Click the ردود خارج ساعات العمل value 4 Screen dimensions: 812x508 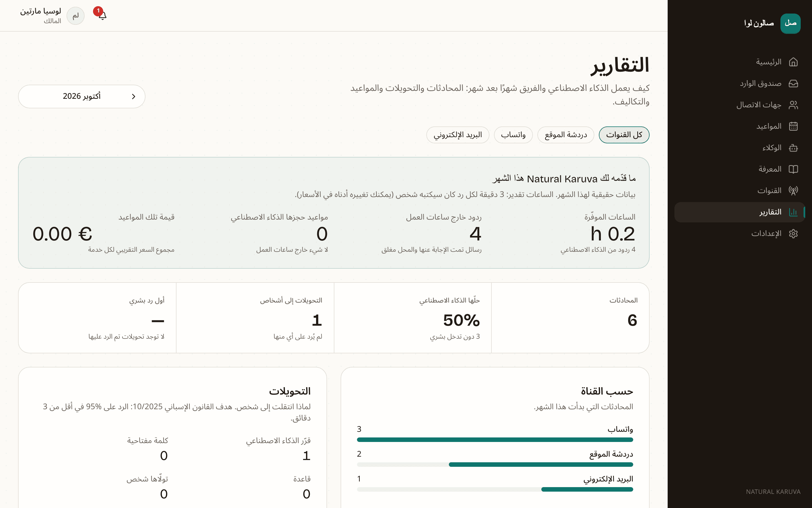475,234
